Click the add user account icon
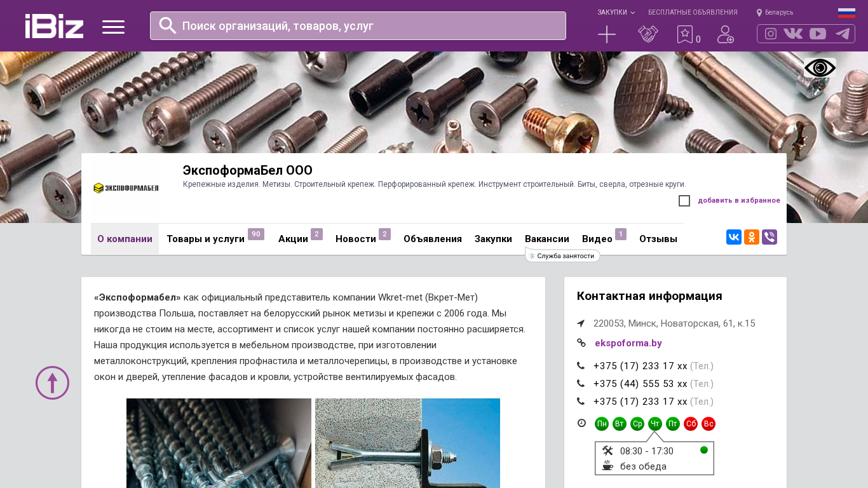The width and height of the screenshot is (868, 488). (x=725, y=34)
